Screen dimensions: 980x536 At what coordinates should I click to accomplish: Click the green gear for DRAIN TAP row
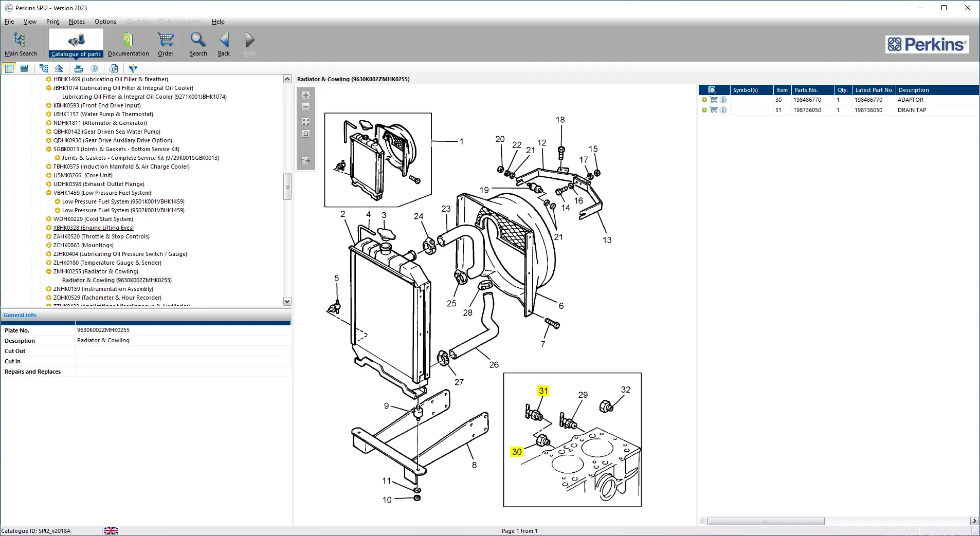[x=704, y=110]
